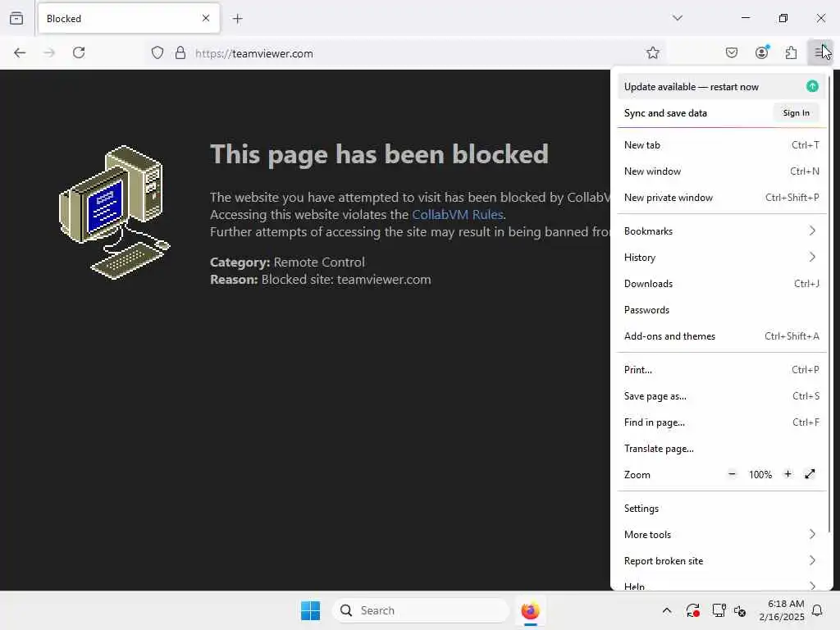Close the Blocked tab
840x630 pixels.
(206, 18)
